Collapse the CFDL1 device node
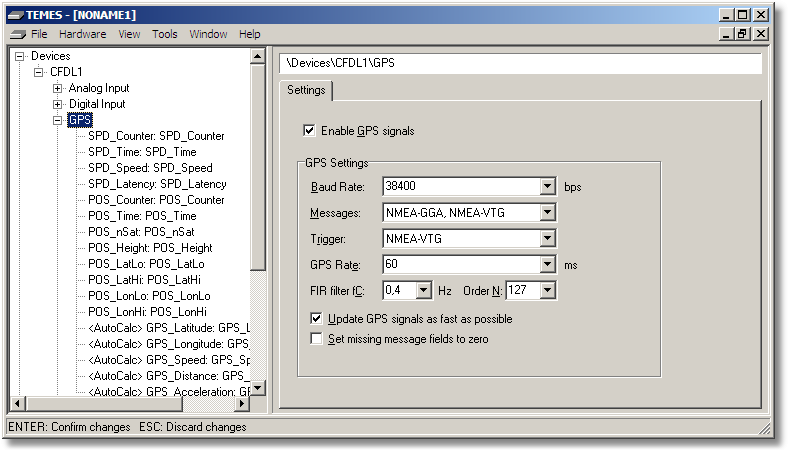Screen dimensions: 789x453 [39, 72]
